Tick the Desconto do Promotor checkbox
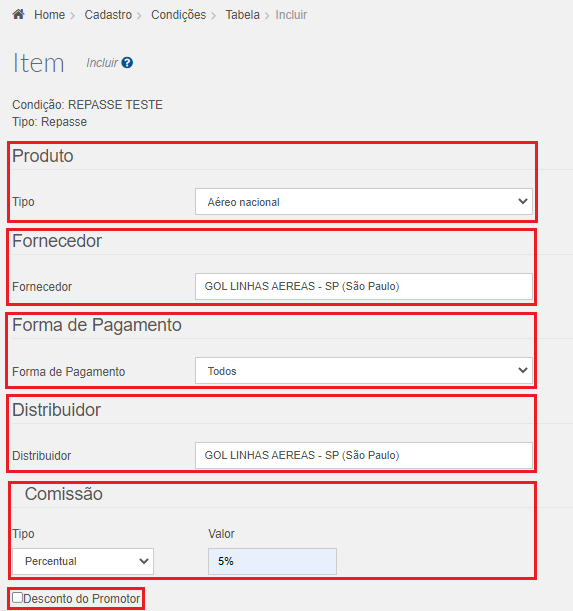573x611 pixels. click(18, 598)
